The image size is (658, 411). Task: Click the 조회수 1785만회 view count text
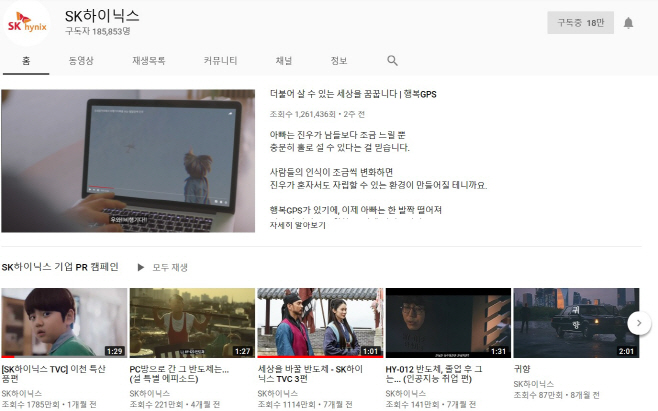click(x=31, y=404)
